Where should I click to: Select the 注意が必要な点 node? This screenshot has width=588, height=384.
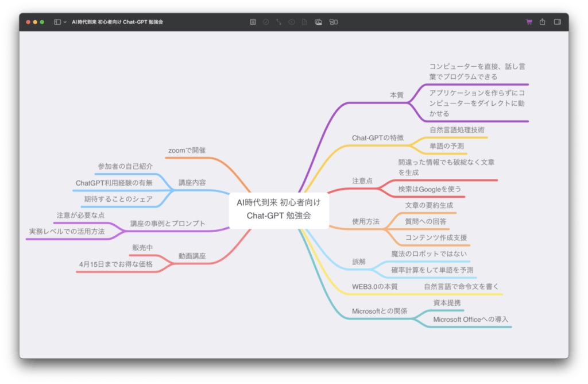80,216
